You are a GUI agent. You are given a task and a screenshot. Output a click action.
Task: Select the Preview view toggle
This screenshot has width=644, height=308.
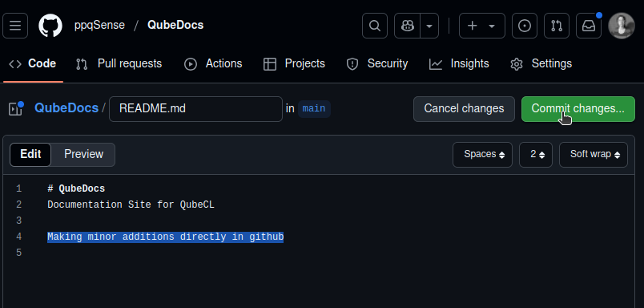(83, 155)
